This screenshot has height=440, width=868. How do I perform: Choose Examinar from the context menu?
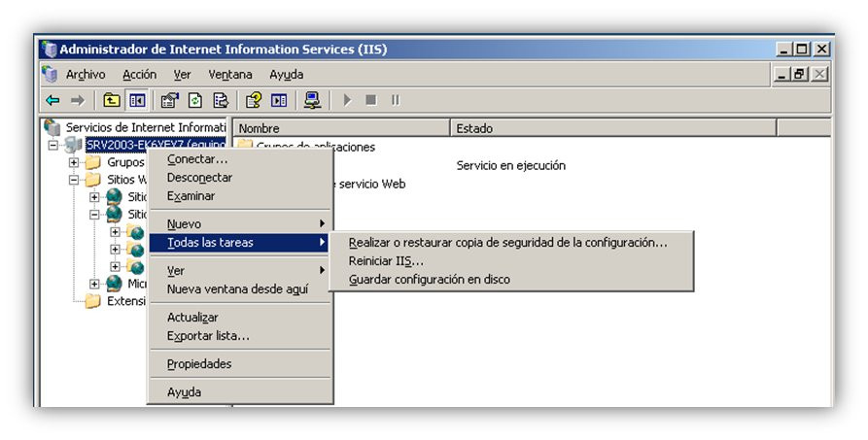[x=241, y=196]
